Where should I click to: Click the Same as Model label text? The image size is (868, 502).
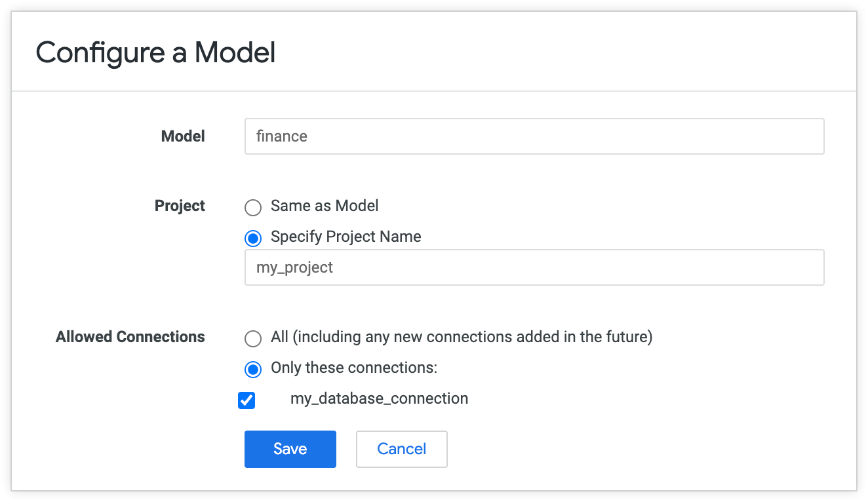(325, 206)
